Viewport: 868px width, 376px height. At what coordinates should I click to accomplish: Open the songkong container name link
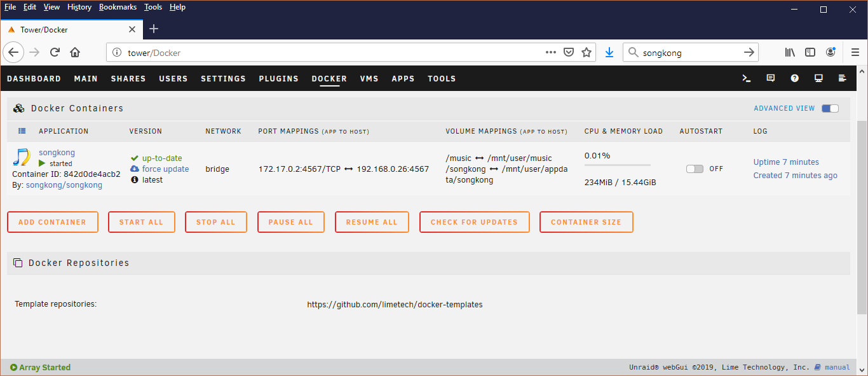click(x=57, y=153)
